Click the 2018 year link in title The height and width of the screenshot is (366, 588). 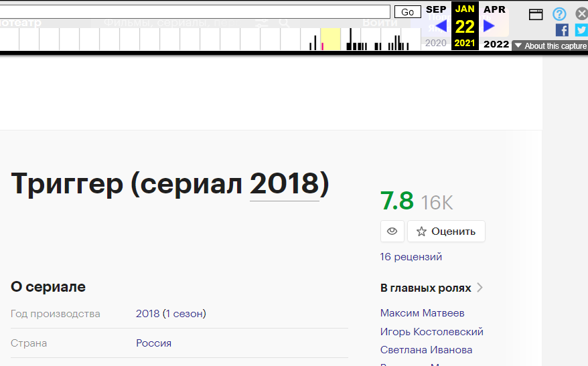[285, 183]
